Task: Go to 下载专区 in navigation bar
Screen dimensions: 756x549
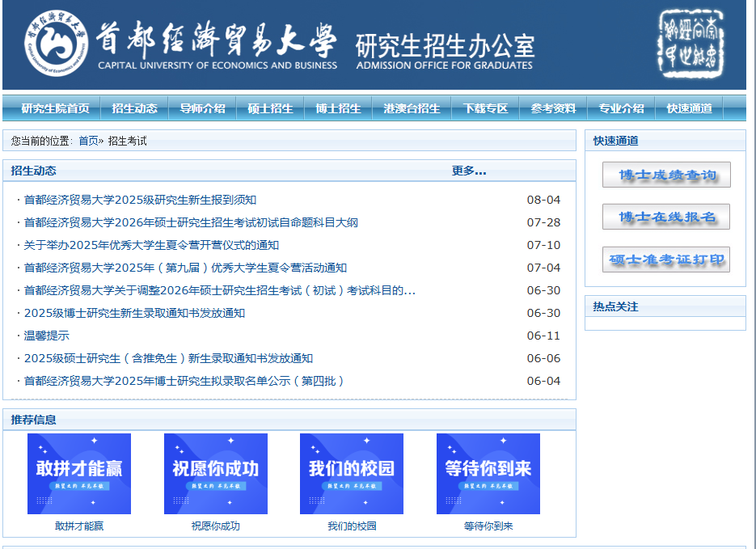Action: pos(485,108)
